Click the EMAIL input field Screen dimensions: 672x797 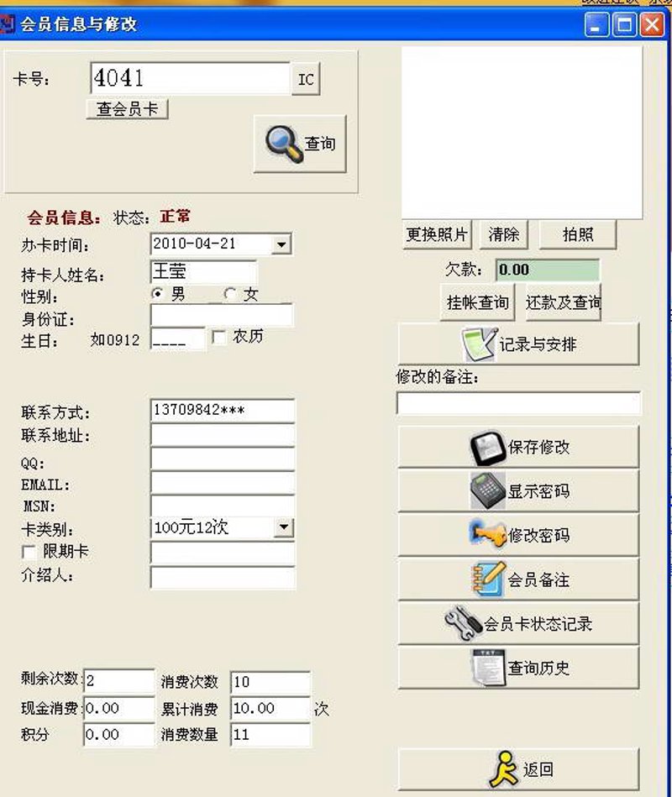tap(223, 483)
